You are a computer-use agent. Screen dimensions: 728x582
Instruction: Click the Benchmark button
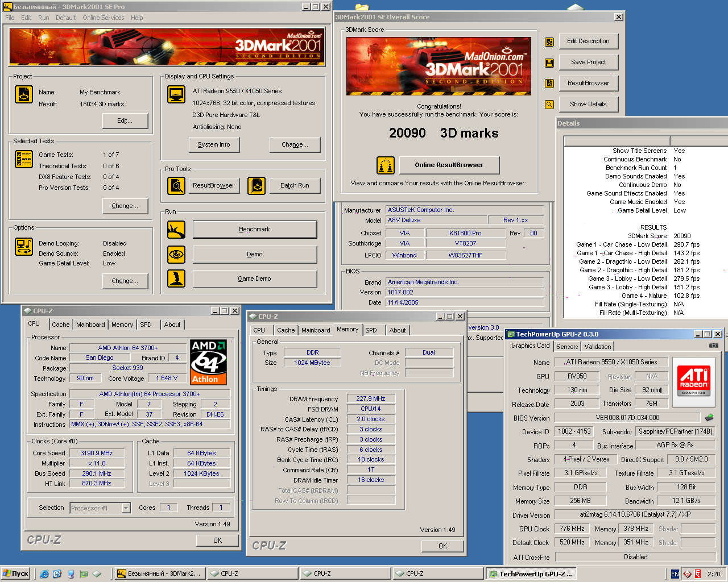pyautogui.click(x=255, y=230)
